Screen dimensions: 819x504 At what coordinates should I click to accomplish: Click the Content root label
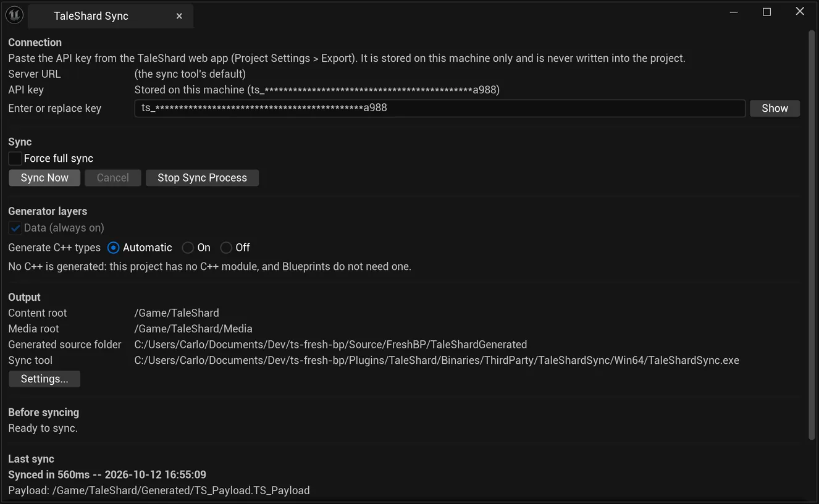click(x=37, y=313)
